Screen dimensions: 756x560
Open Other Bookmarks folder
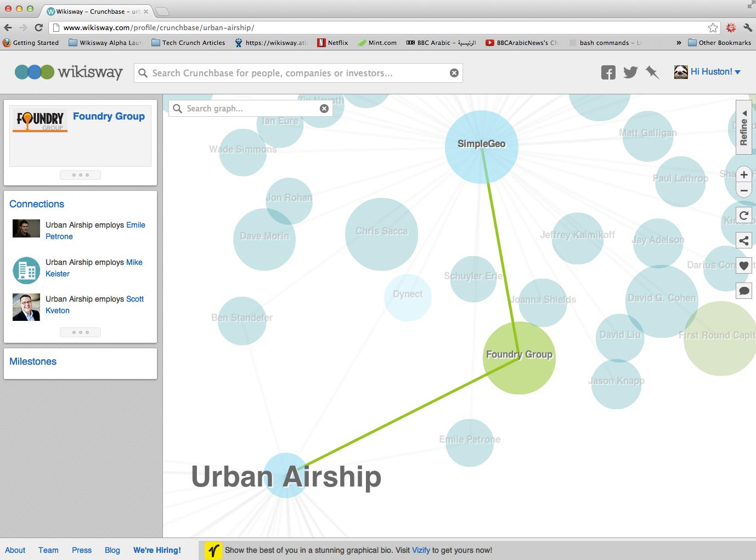(x=719, y=43)
